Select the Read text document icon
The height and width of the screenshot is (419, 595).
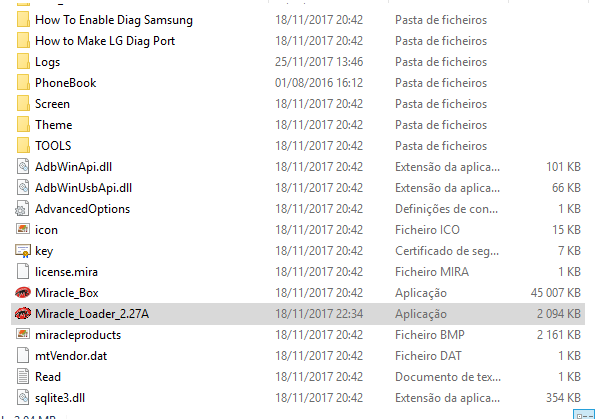pos(23,377)
